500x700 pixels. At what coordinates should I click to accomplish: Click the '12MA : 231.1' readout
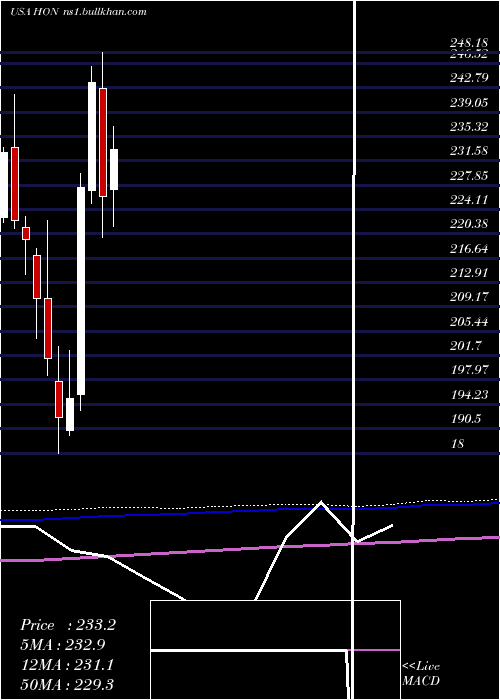(67, 665)
